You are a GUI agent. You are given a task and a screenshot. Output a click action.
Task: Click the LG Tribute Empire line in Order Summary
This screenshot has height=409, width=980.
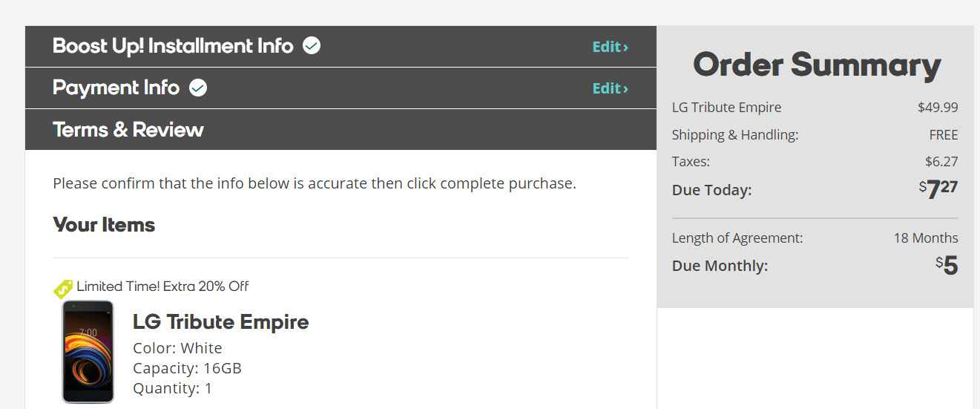pyautogui.click(x=726, y=108)
